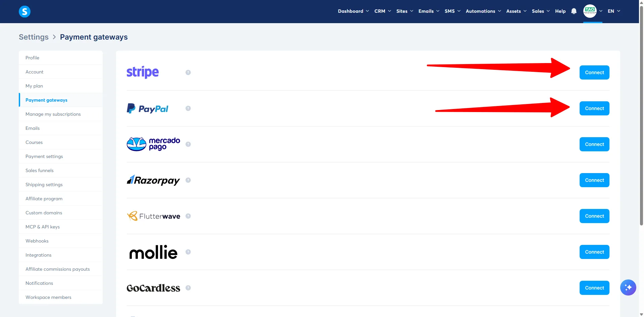The height and width of the screenshot is (317, 644).
Task: Open Workspace members settings
Action: [61, 297]
